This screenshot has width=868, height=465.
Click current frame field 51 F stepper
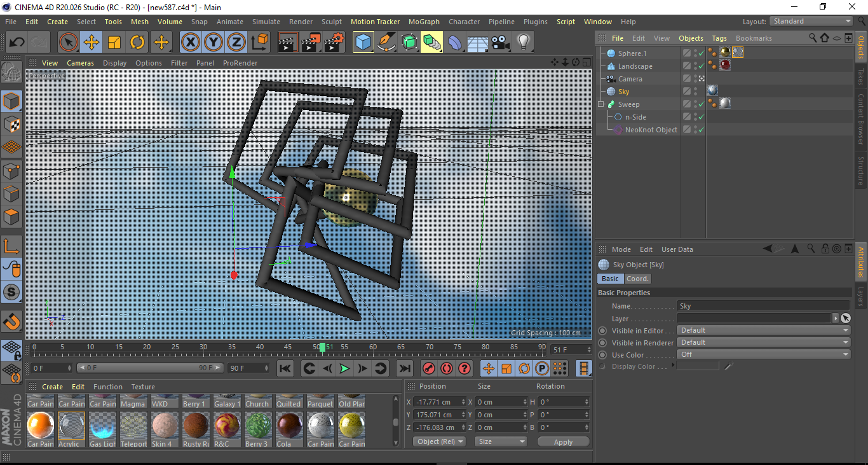[588, 350]
